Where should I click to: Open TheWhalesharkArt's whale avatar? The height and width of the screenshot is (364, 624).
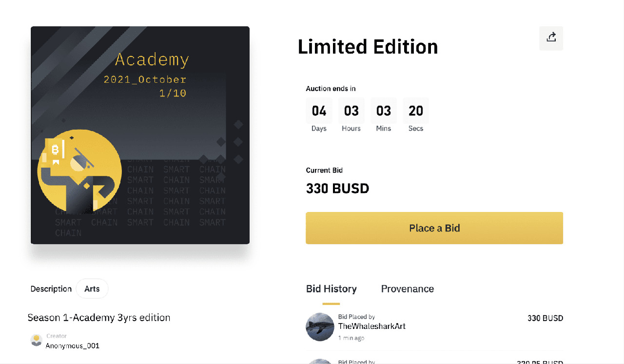pos(320,327)
